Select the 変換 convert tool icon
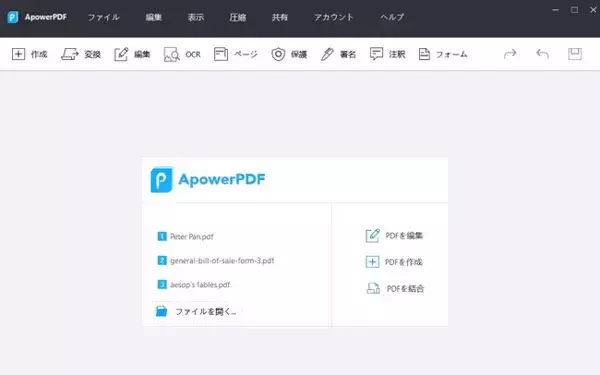 [x=70, y=54]
